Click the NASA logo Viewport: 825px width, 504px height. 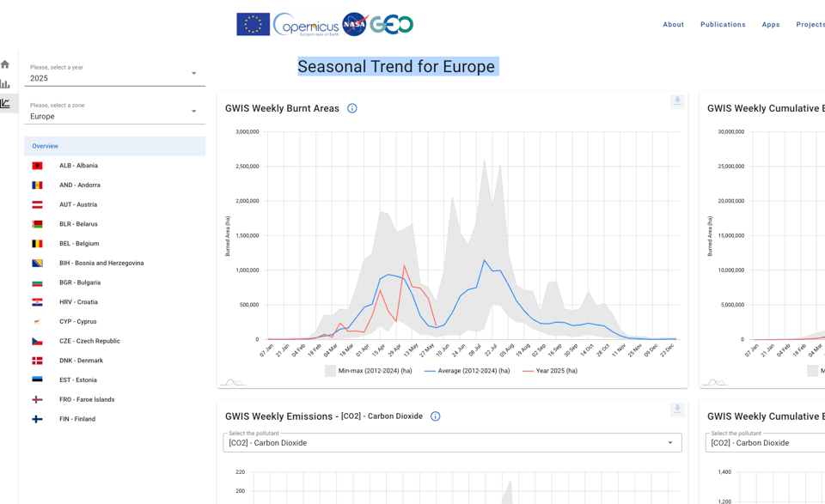click(355, 24)
